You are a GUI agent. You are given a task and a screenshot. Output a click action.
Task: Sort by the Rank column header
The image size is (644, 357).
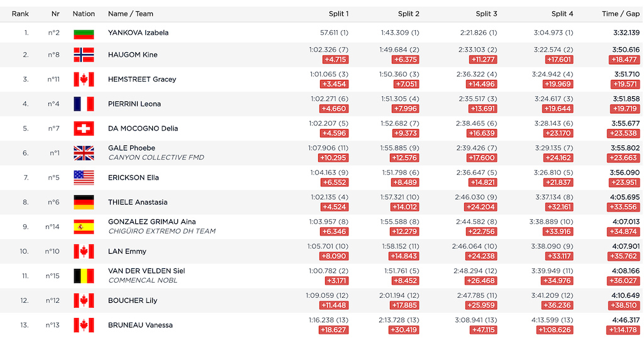20,14
